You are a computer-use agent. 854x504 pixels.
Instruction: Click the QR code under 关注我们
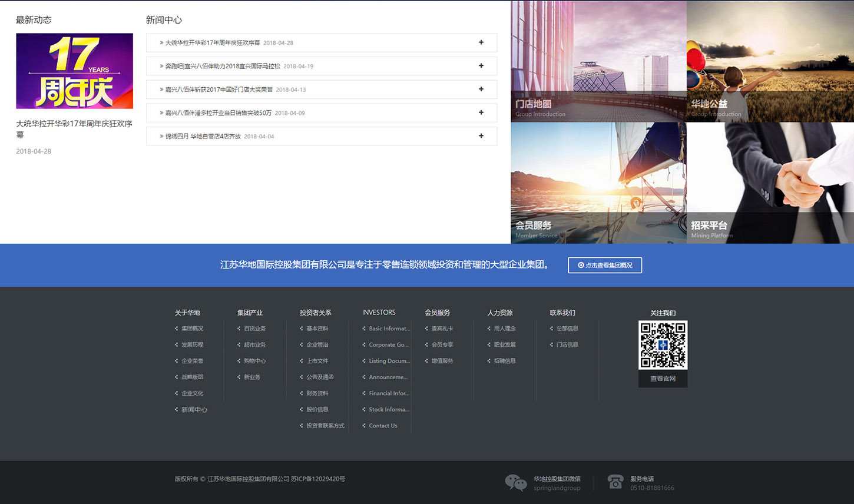[663, 345]
